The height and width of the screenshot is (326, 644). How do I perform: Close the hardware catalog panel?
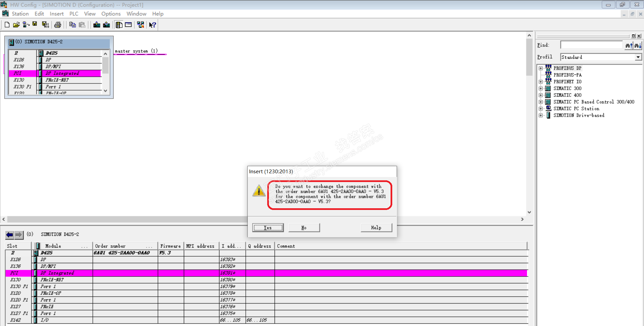point(639,36)
